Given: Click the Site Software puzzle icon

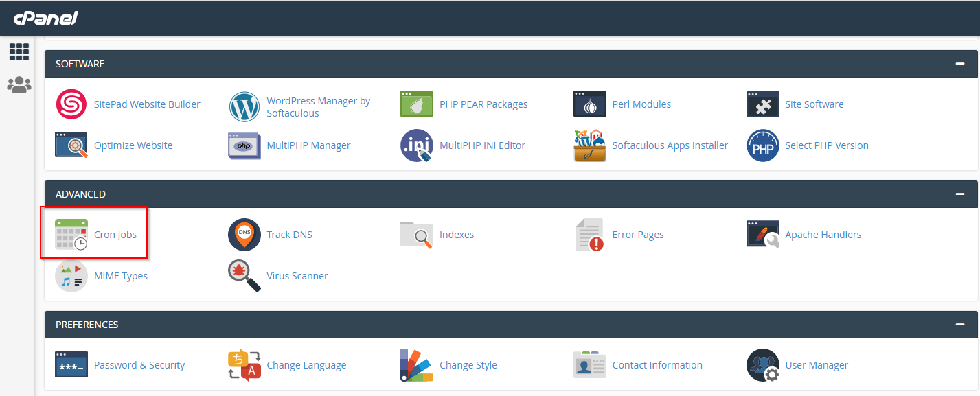Looking at the screenshot, I should (763, 104).
